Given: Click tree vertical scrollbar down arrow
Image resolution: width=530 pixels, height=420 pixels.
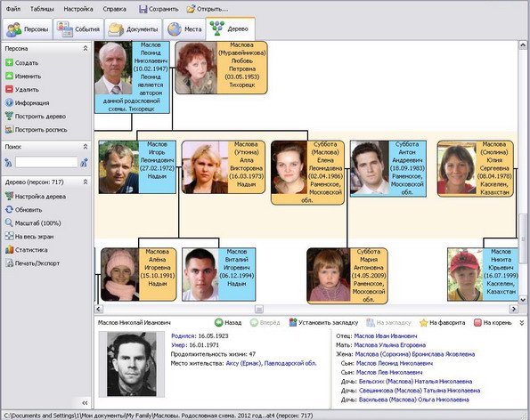Looking at the screenshot, I should (523, 300).
